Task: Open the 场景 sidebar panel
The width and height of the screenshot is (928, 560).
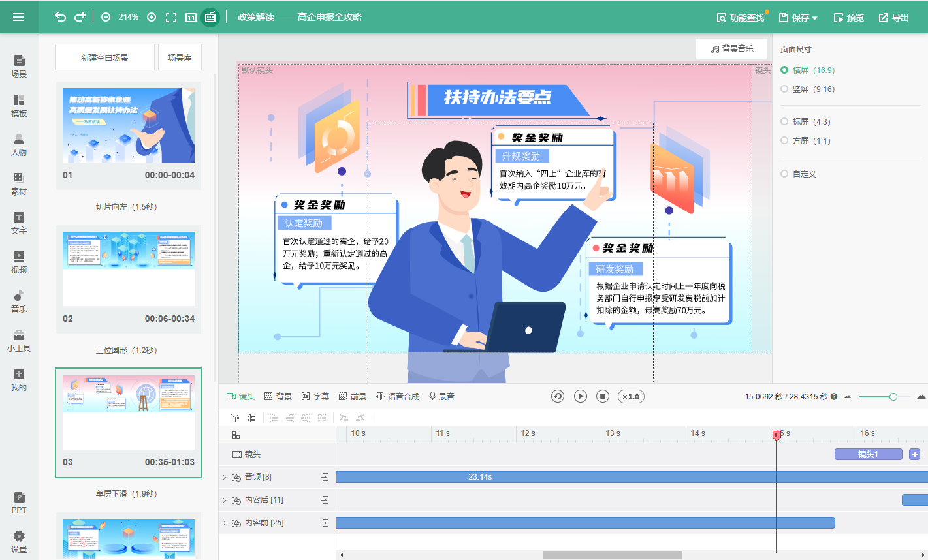Action: coord(19,67)
